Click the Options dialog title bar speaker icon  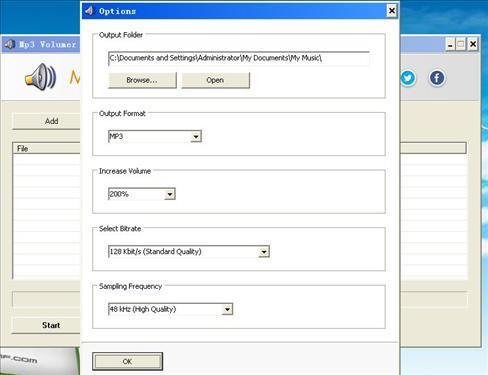click(x=89, y=11)
